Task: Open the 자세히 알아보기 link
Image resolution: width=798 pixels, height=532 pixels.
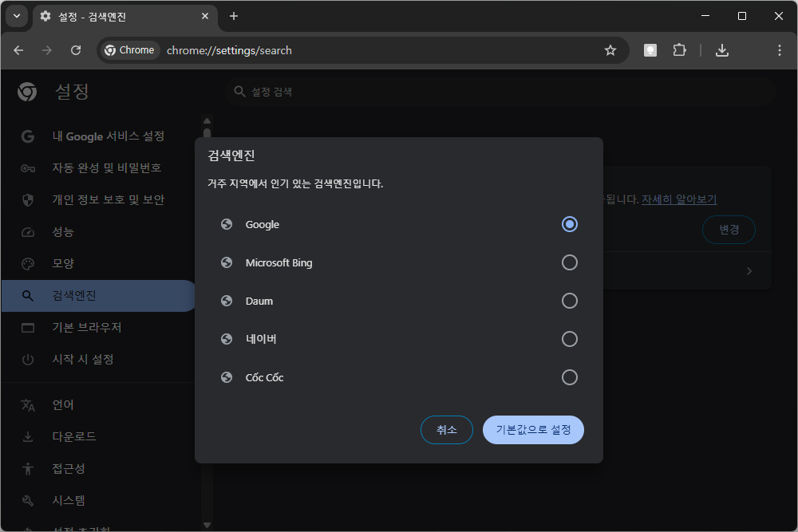Action: pos(679,199)
